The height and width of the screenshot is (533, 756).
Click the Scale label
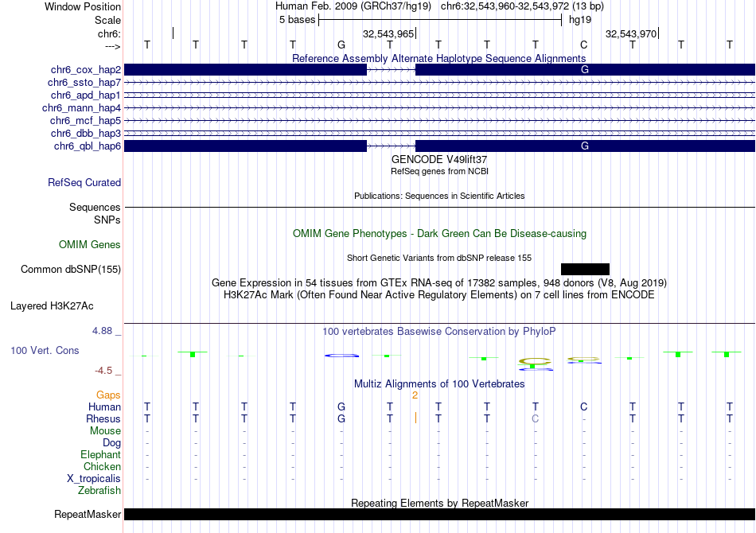click(107, 20)
